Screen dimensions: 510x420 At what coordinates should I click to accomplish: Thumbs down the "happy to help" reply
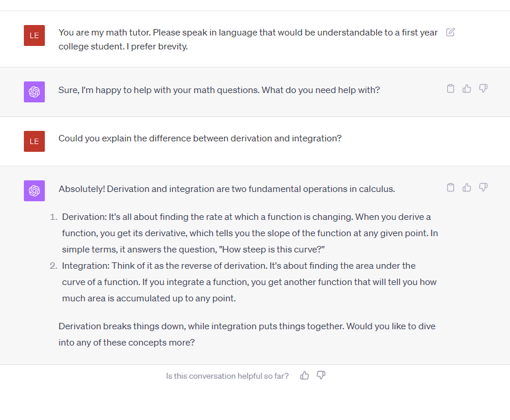[483, 88]
